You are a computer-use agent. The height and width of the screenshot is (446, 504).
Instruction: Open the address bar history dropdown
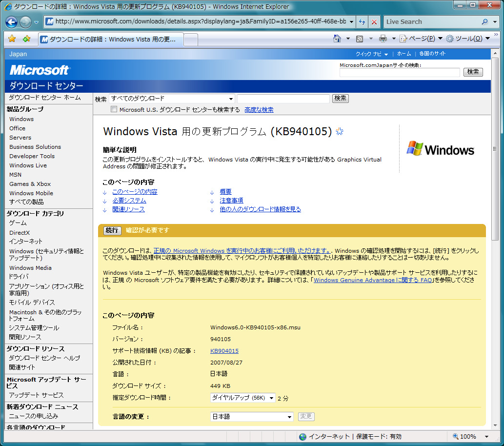[351, 22]
